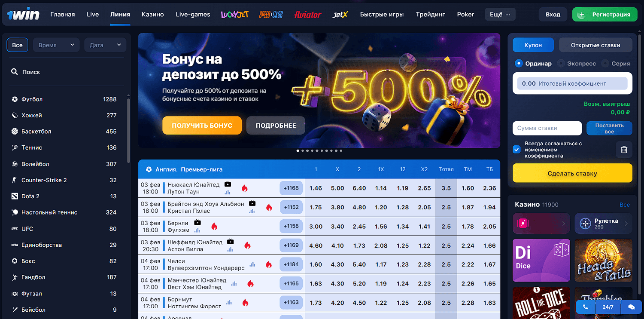Select the second banner carousel dot

[303, 151]
